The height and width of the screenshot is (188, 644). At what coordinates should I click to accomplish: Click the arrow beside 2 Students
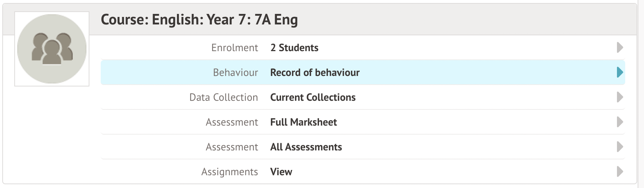620,47
